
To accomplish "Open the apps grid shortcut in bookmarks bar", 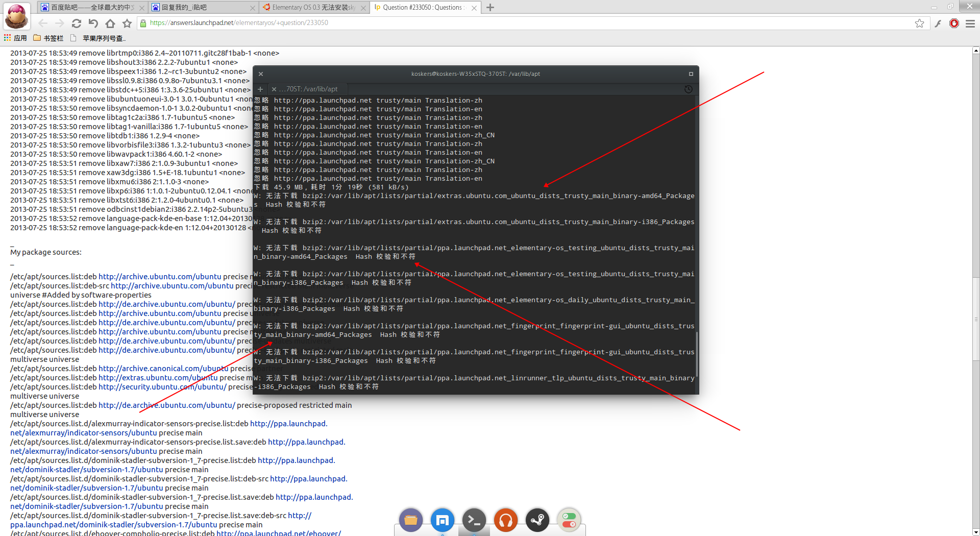I will [15, 38].
